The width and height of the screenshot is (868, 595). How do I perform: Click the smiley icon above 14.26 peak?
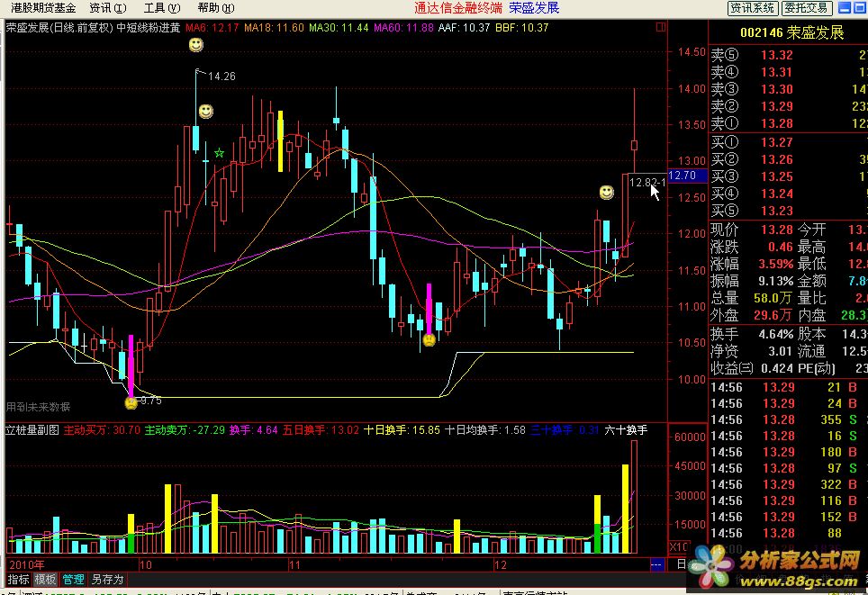(x=196, y=45)
